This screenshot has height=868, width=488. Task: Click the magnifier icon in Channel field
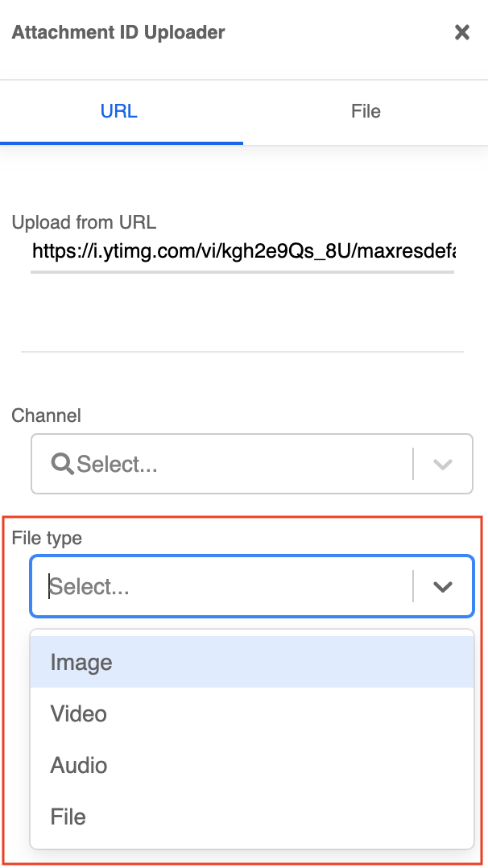(x=62, y=464)
